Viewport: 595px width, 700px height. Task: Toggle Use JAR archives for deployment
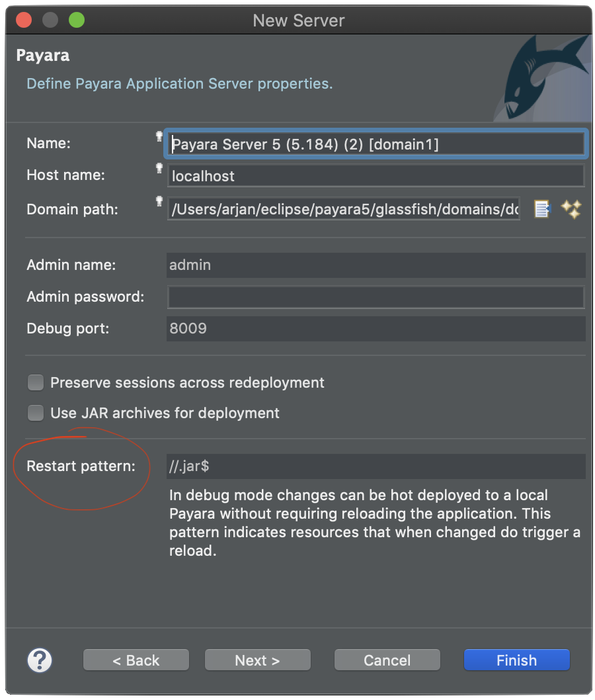(x=36, y=413)
